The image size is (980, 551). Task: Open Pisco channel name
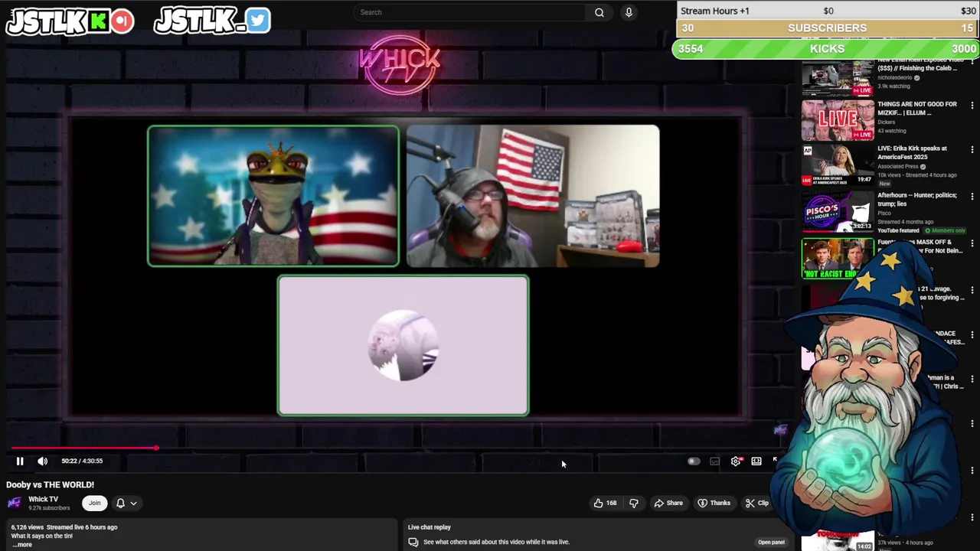pyautogui.click(x=884, y=214)
